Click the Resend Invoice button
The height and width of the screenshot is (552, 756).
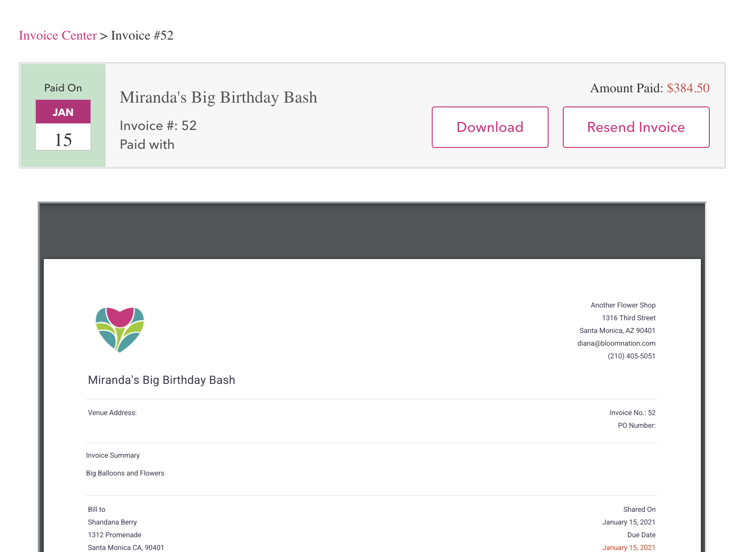point(636,127)
